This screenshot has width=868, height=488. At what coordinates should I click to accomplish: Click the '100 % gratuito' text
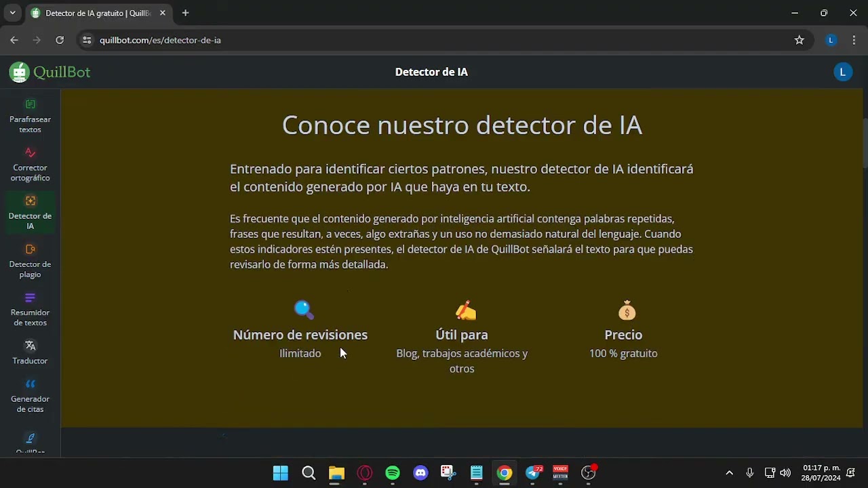(623, 353)
